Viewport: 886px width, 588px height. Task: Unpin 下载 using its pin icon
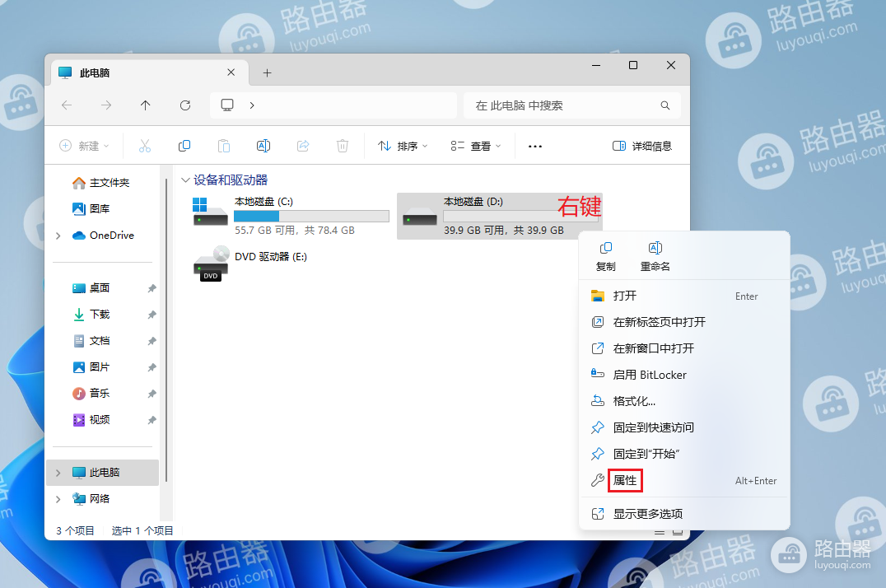coord(152,315)
